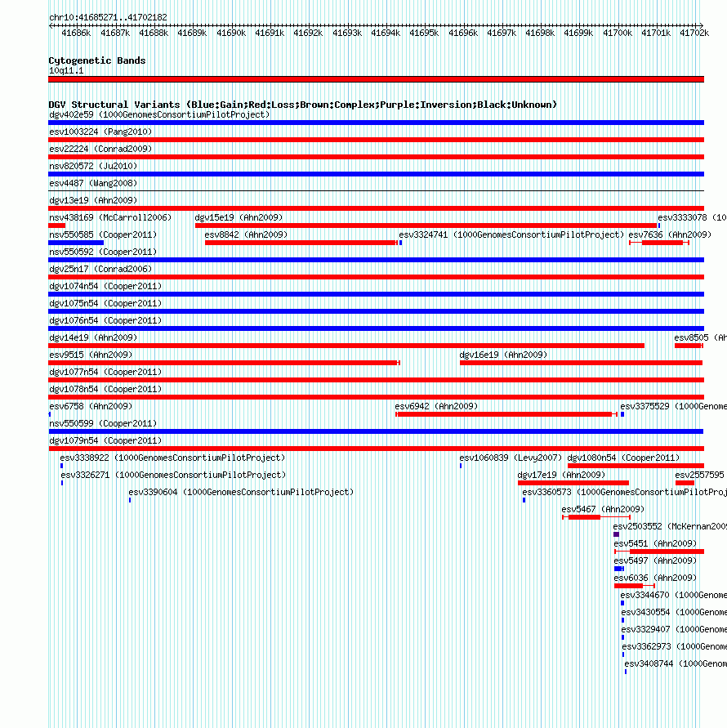This screenshot has height=728, width=727.
Task: Click the esv8505 variant label
Action: [x=701, y=338]
